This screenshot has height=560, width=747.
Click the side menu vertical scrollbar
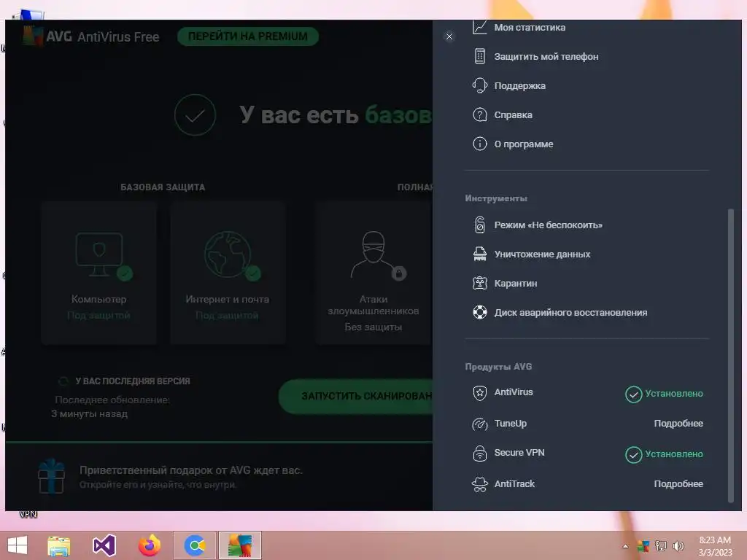click(731, 355)
